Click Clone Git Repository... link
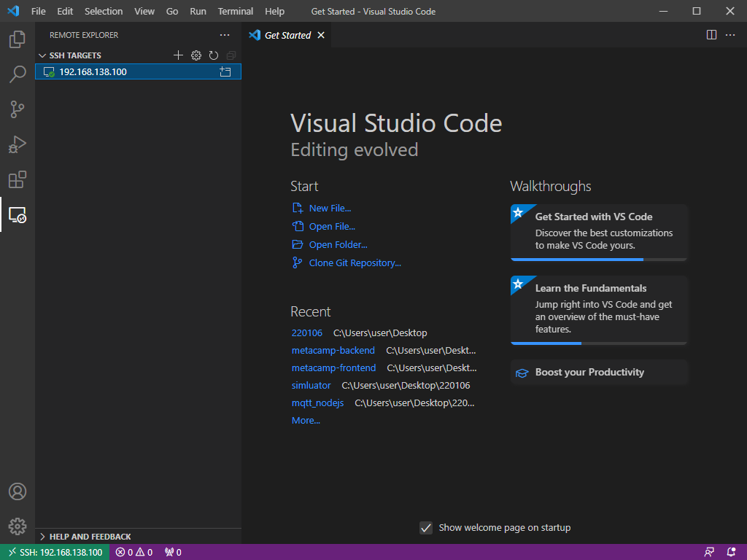The width and height of the screenshot is (747, 560). point(355,262)
